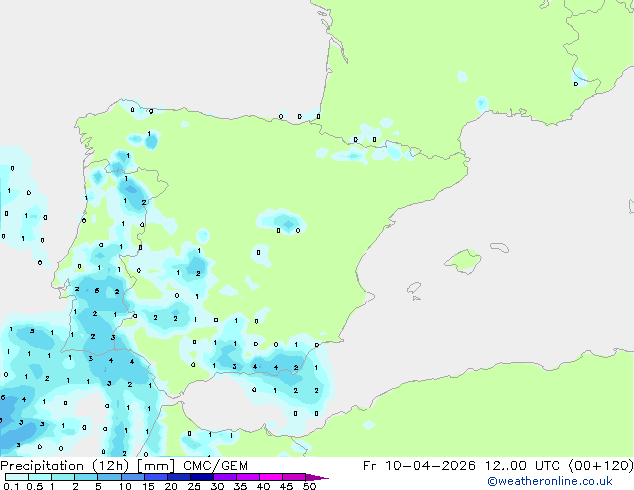The image size is (634, 490).
Task: Click the purple arrow tip beyond 50 on legend
Action: point(317,477)
